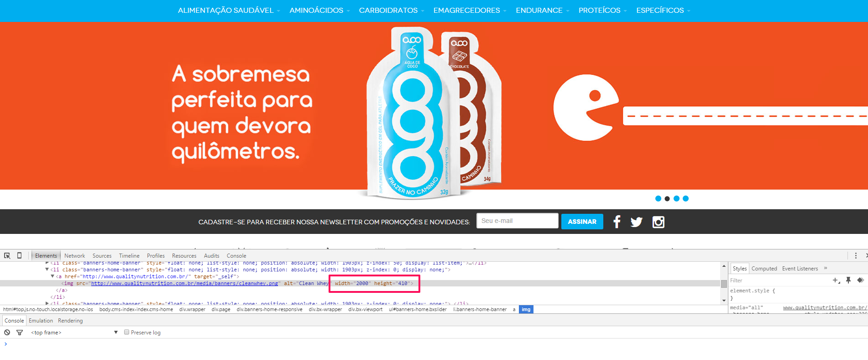Collapse the a href qualitynutrition node
868x360 pixels.
point(52,276)
